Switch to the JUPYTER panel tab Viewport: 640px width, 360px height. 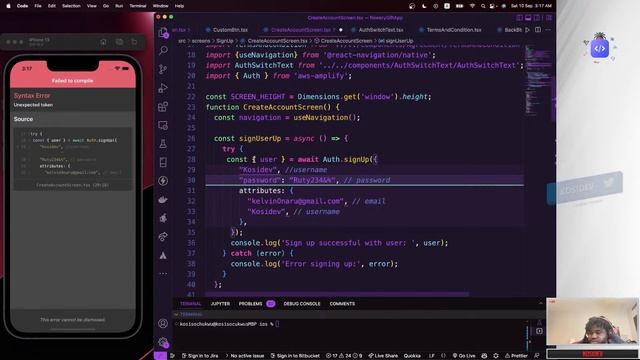pos(220,304)
